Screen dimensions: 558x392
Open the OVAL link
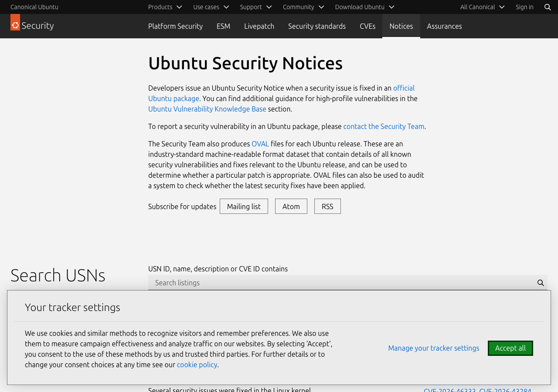[x=260, y=144]
